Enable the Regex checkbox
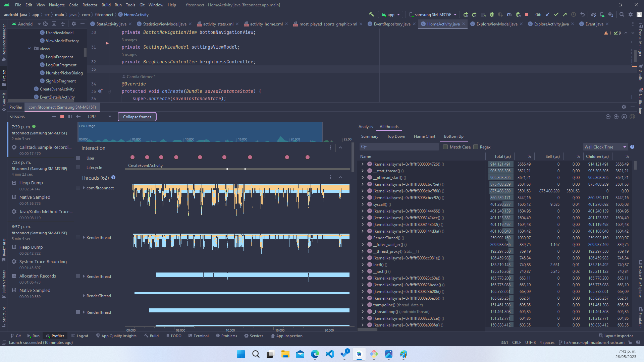The height and width of the screenshot is (362, 644). [x=476, y=147]
